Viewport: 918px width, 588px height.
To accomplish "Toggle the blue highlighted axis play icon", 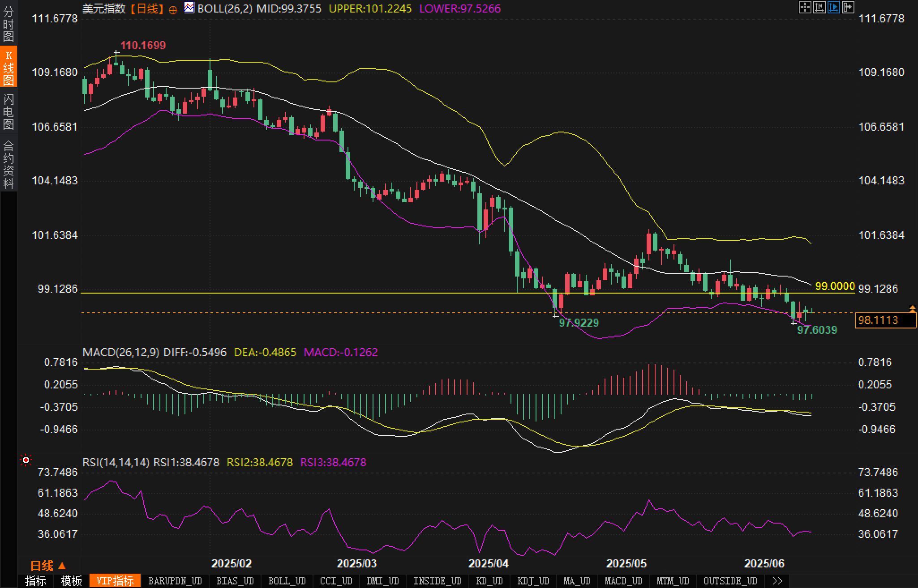I will [x=833, y=7].
